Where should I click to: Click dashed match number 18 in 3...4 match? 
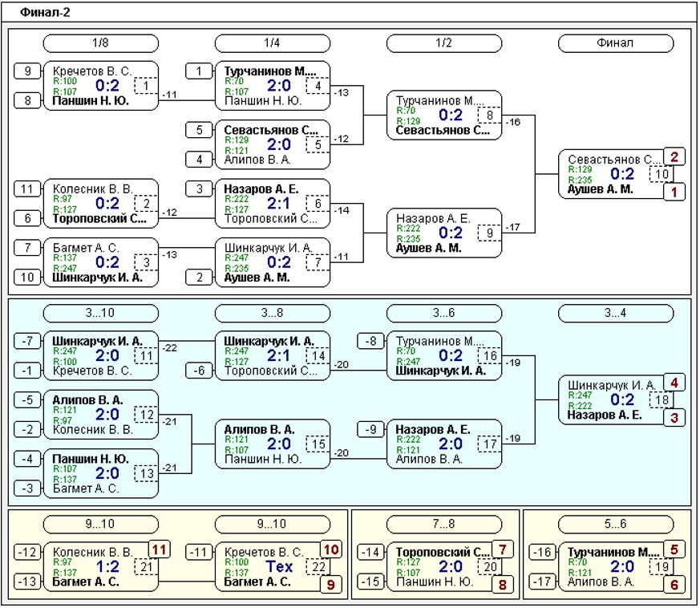coord(662,399)
